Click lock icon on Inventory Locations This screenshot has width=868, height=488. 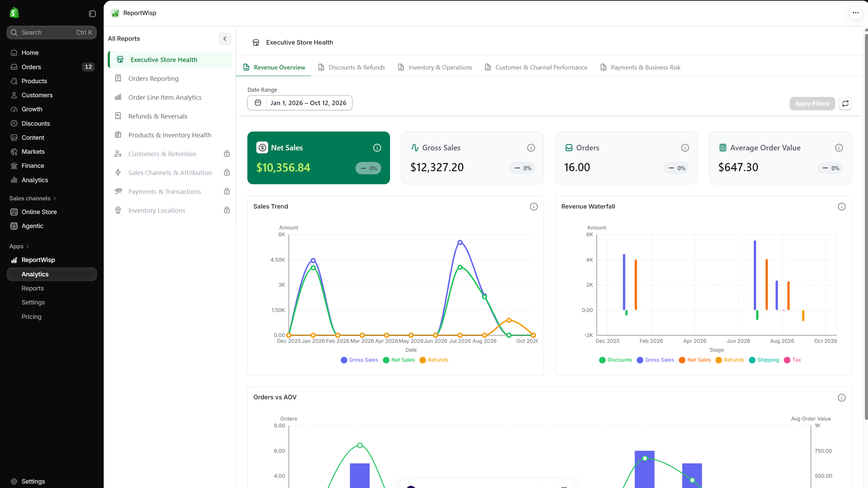tap(226, 210)
